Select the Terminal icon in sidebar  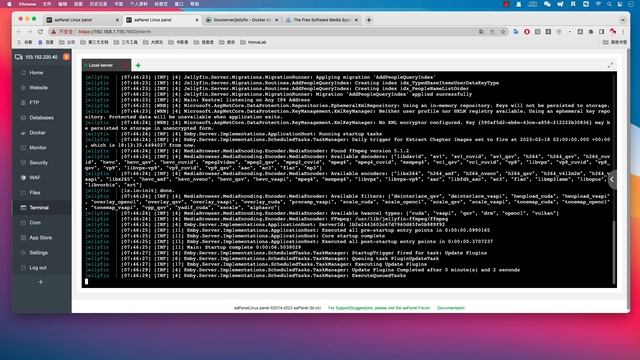pyautogui.click(x=23, y=208)
